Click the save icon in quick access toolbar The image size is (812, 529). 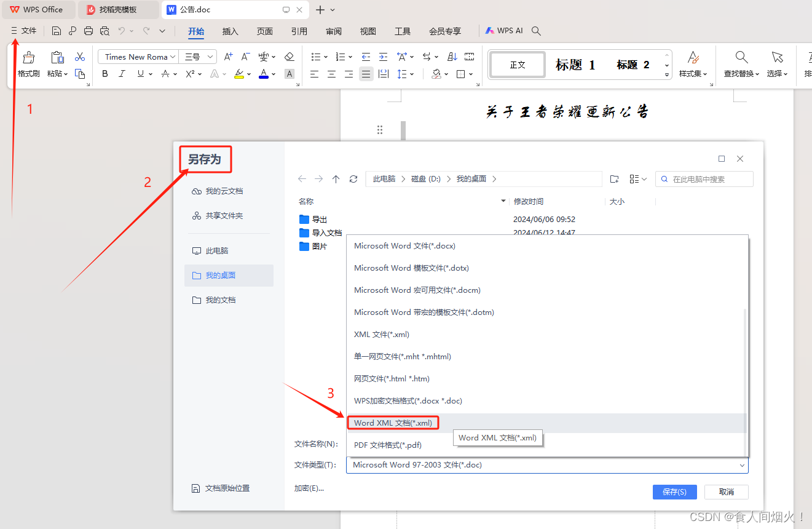pos(57,31)
